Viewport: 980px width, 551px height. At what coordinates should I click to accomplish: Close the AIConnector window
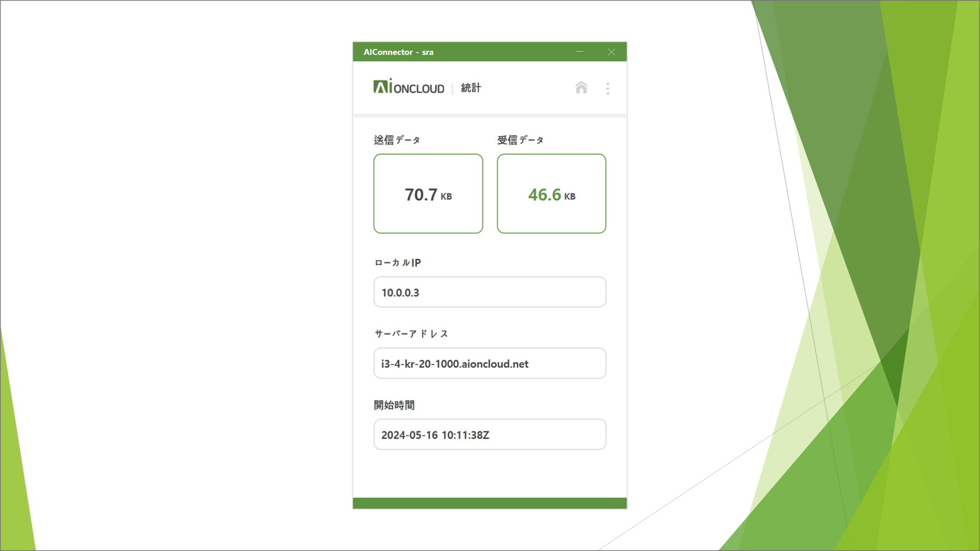tap(611, 52)
